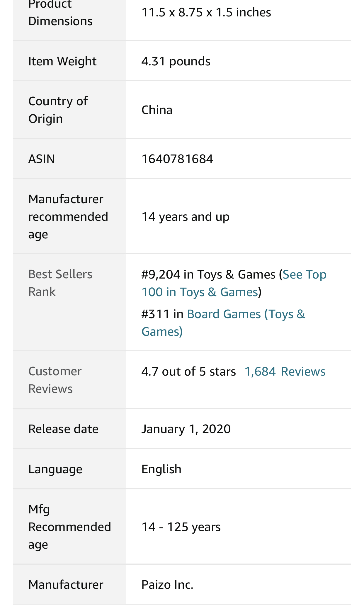Click the Customer Reviews label
364x609 pixels.
tap(55, 380)
